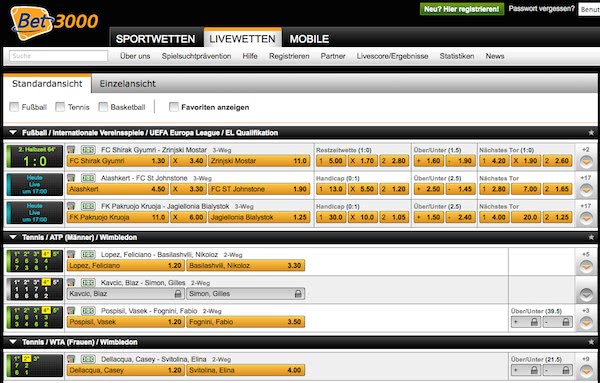Click the Benutzername login field

coord(589,10)
